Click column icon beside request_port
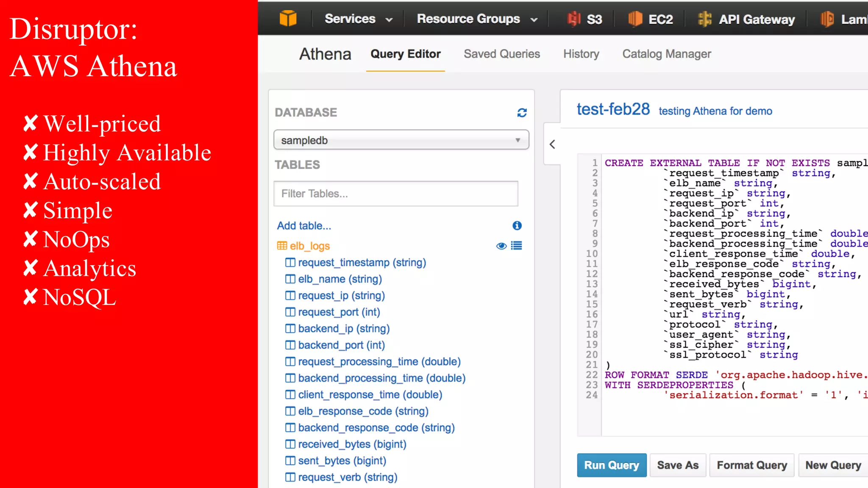Image resolution: width=868 pixels, height=488 pixels. click(x=290, y=312)
